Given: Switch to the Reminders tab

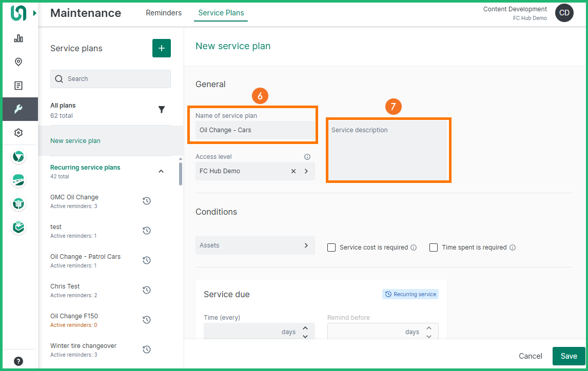Looking at the screenshot, I should click(x=164, y=13).
